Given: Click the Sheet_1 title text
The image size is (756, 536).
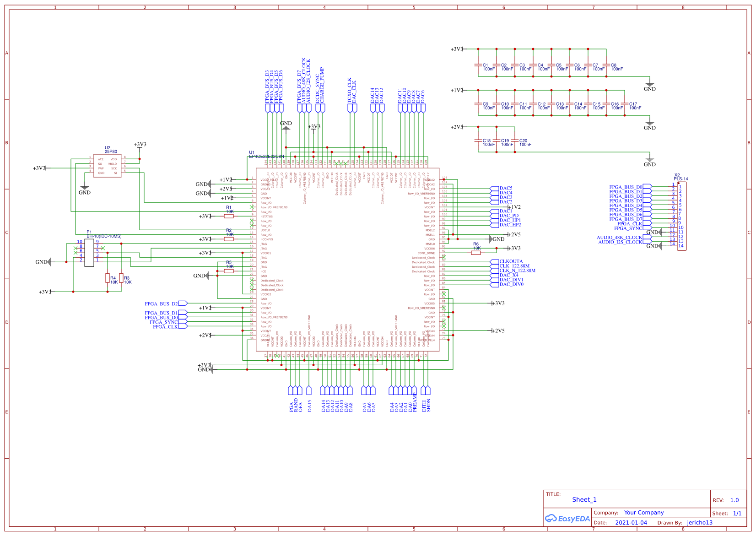Looking at the screenshot, I should 584,499.
